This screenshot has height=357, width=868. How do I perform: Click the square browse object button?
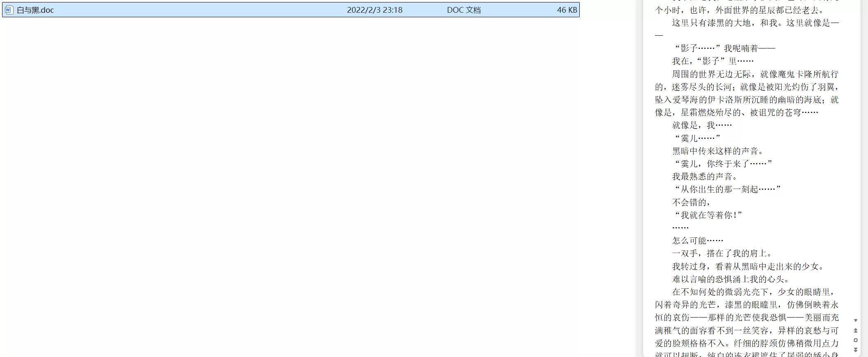click(856, 340)
